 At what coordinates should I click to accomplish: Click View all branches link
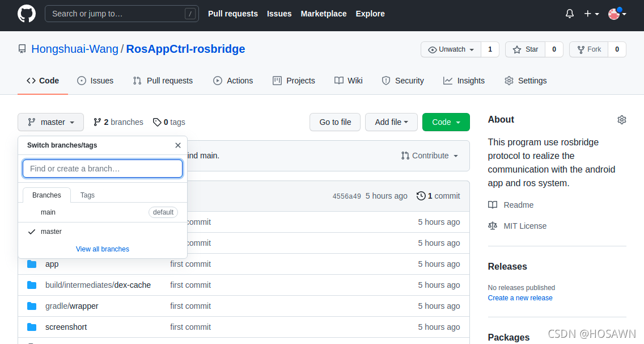[103, 249]
